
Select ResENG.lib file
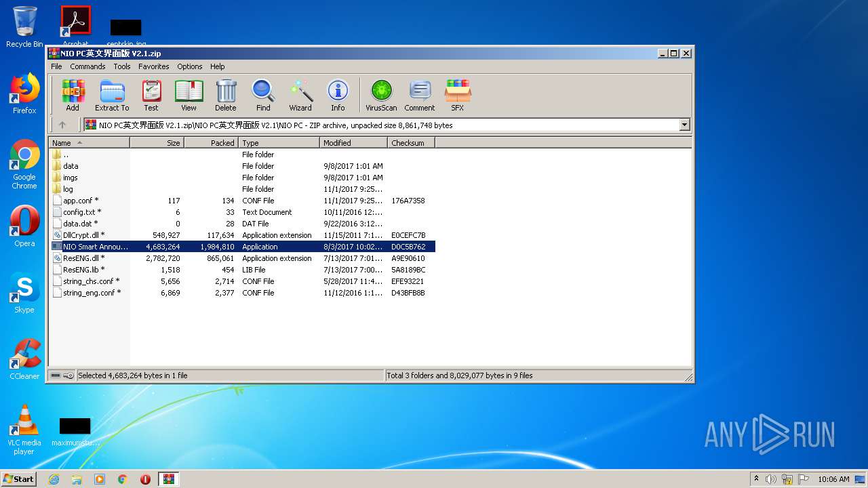[x=242, y=270]
